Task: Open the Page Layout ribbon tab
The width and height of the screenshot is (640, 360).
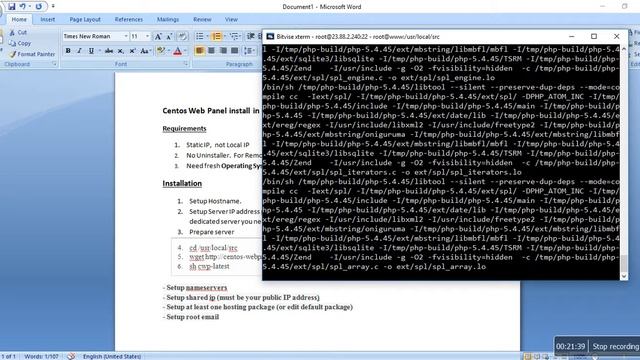Action: [85, 20]
